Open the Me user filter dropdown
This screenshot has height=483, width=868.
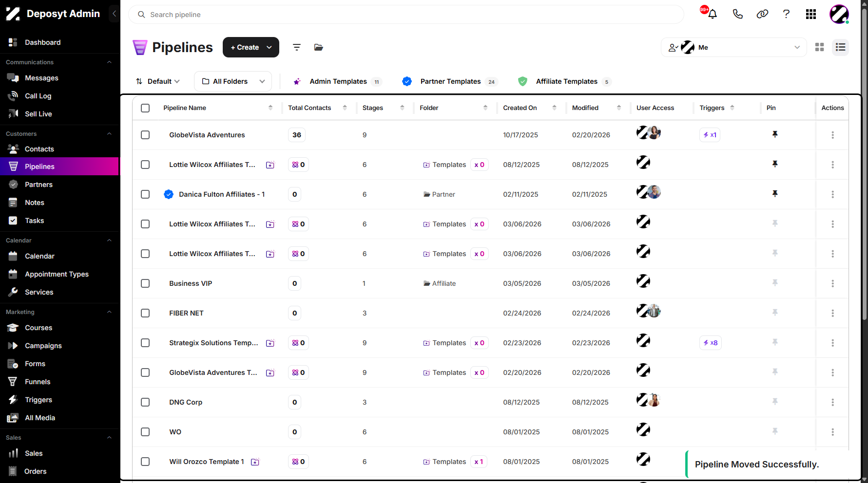(733, 47)
